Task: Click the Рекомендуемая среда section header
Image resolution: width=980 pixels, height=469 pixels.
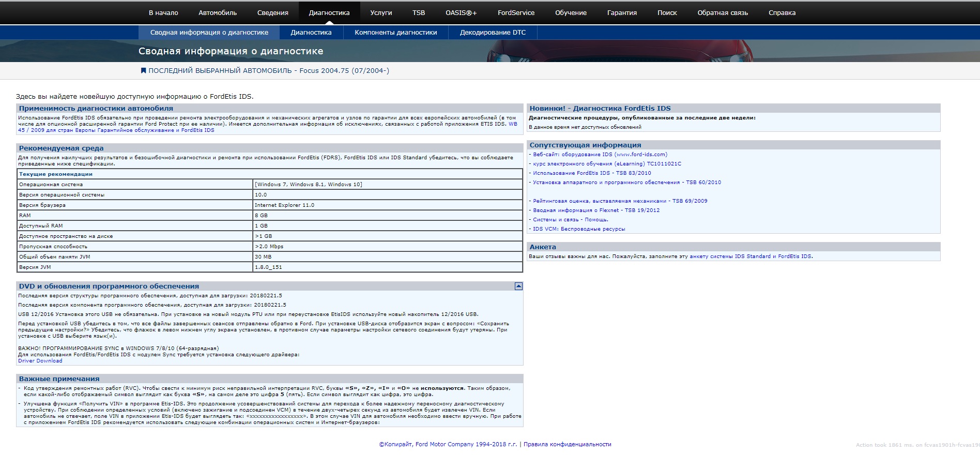Action: click(x=270, y=148)
